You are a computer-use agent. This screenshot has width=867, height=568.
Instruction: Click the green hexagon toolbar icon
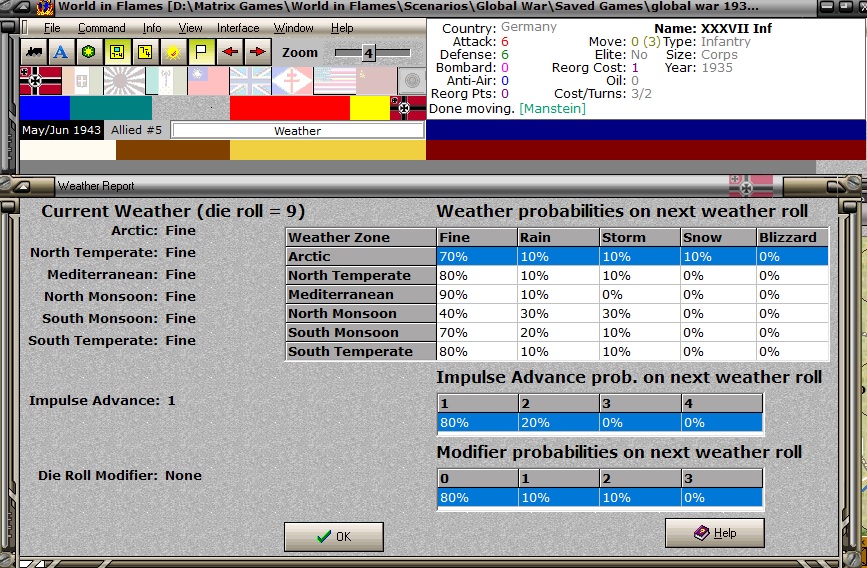88,53
